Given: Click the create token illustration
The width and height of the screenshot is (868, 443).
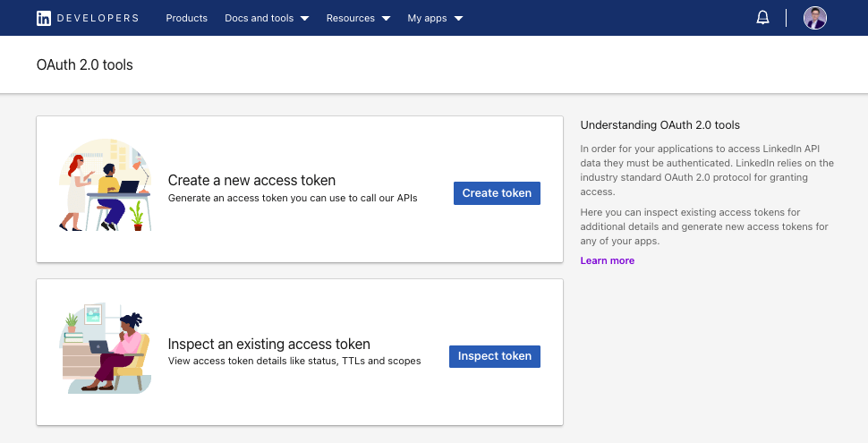Looking at the screenshot, I should [x=105, y=185].
